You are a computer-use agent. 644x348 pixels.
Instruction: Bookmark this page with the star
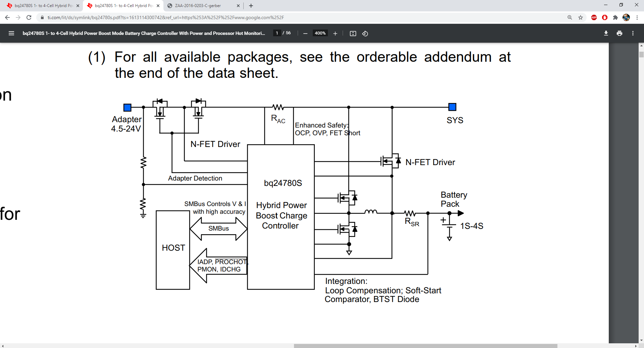[x=581, y=17]
